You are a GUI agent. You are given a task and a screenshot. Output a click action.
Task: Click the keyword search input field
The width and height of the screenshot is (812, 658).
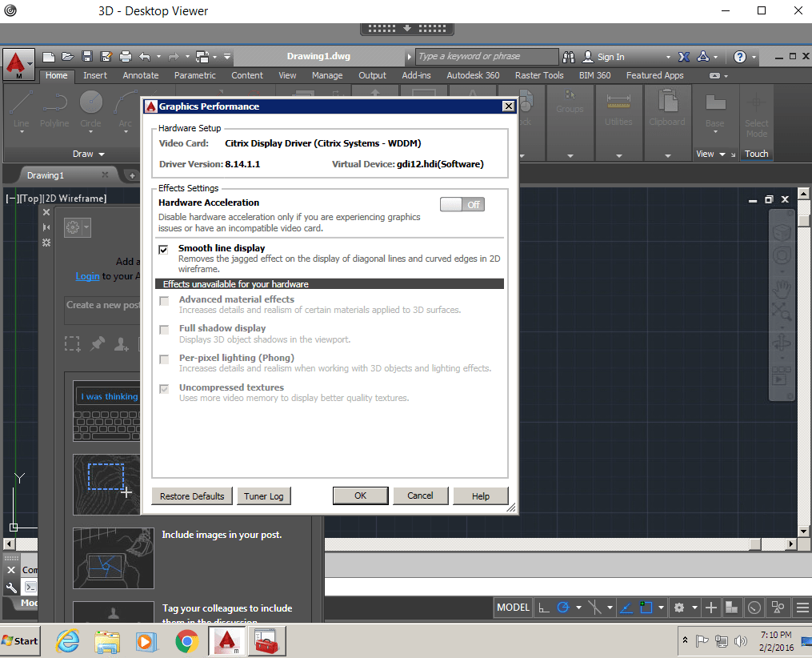tap(486, 57)
